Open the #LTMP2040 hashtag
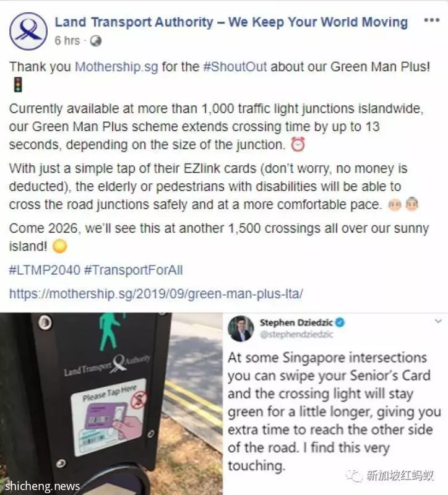Image resolution: width=448 pixels, height=495 pixels. 45,270
